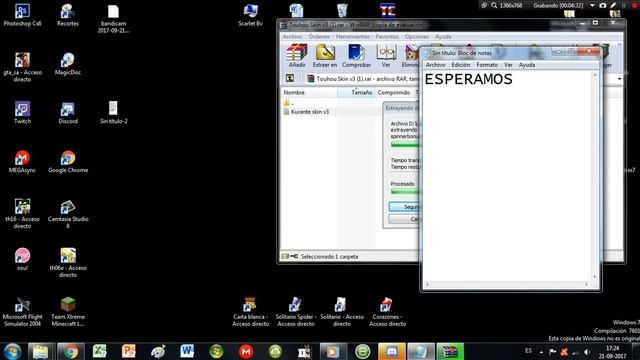Image resolution: width=640 pixels, height=360 pixels.
Task: Open Notepad Ayuda menu
Action: click(x=527, y=65)
